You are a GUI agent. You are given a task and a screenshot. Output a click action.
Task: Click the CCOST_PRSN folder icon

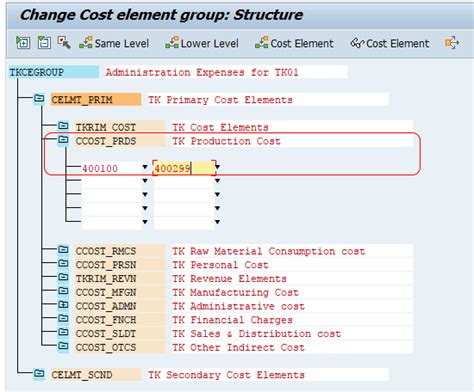(x=63, y=264)
